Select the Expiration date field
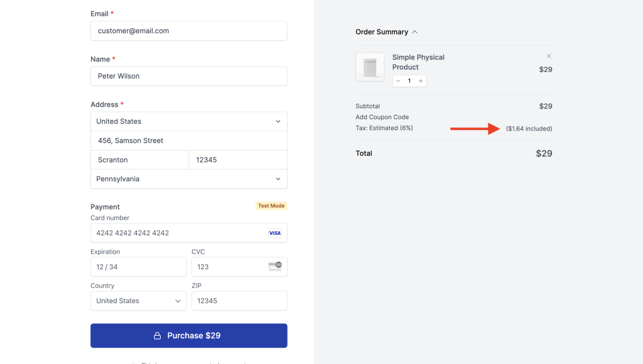Image resolution: width=643 pixels, height=364 pixels. click(x=138, y=267)
